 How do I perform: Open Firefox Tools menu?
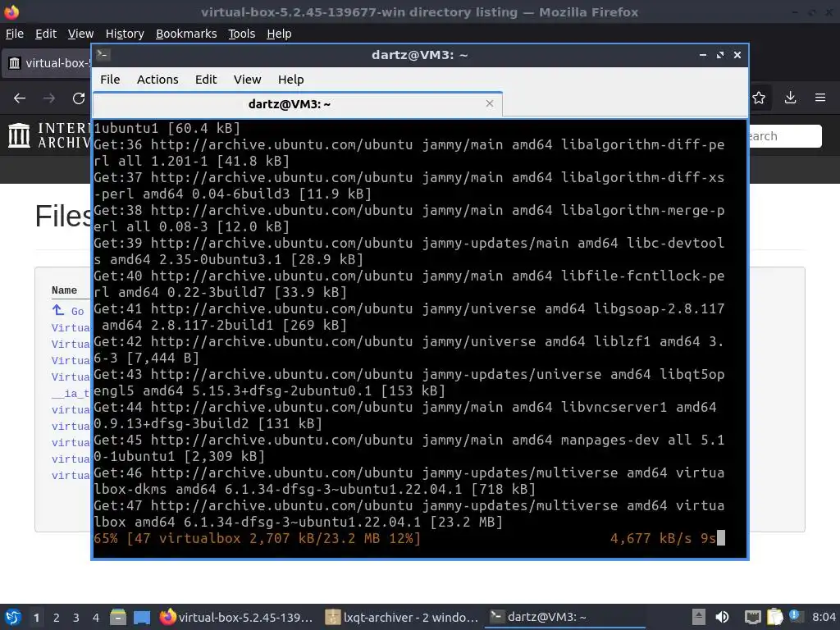pos(242,34)
